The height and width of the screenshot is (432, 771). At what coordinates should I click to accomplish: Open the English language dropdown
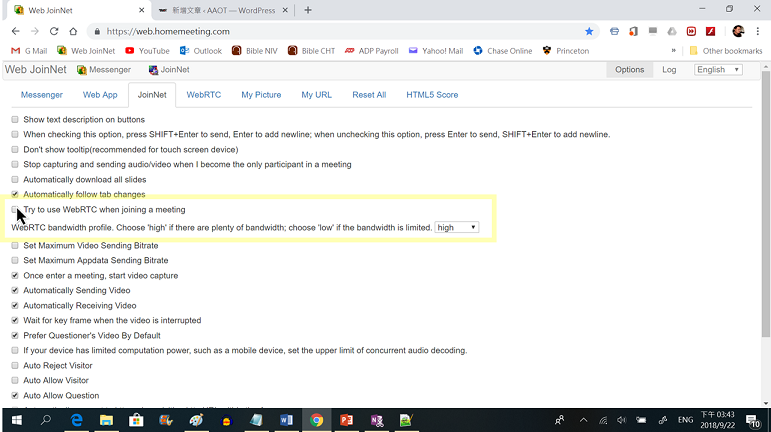tap(718, 70)
